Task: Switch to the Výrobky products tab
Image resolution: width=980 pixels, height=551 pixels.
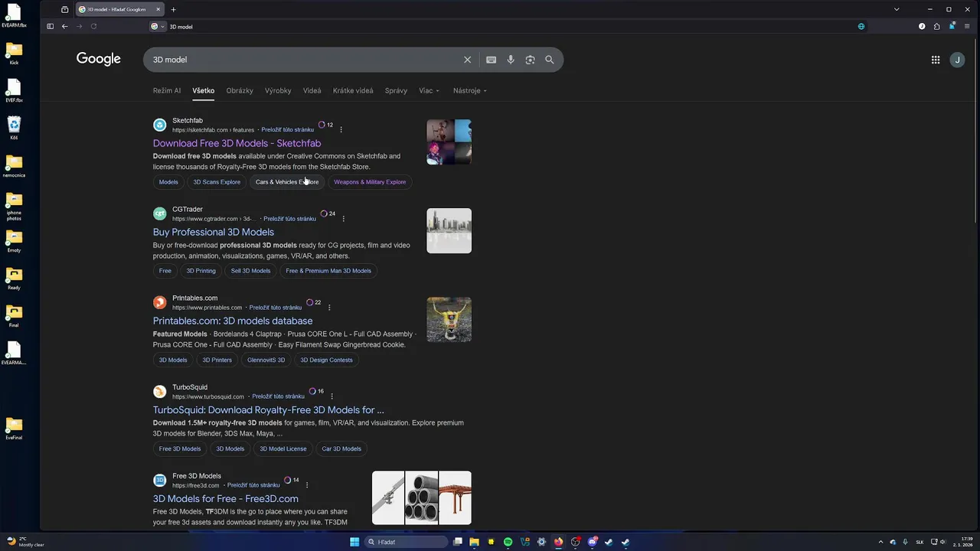Action: (278, 90)
